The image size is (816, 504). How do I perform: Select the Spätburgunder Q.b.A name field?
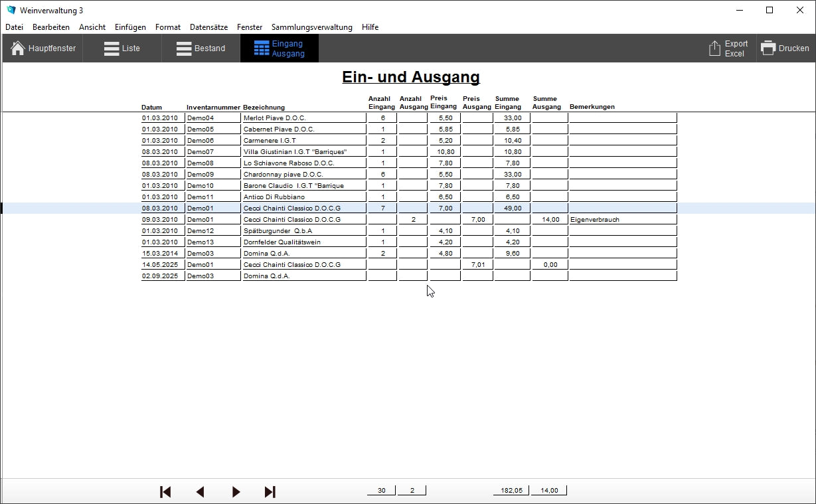click(x=303, y=230)
